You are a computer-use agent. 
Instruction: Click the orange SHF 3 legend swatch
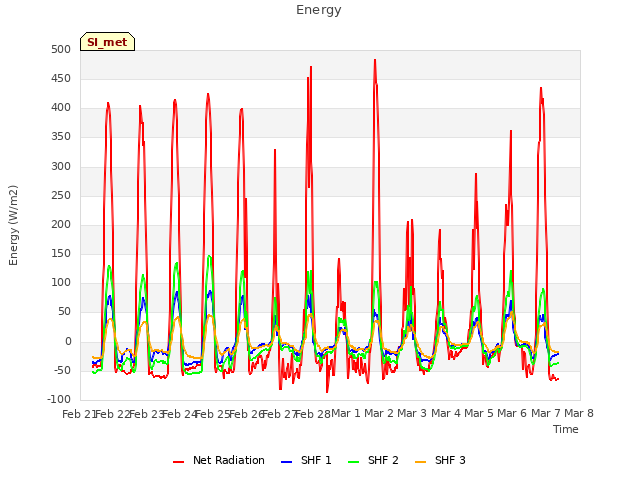click(x=420, y=462)
